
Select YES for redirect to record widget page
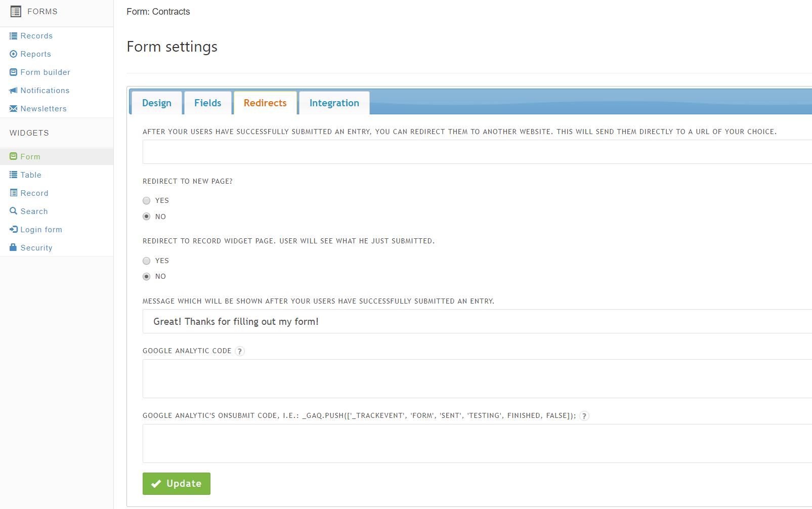(x=146, y=261)
